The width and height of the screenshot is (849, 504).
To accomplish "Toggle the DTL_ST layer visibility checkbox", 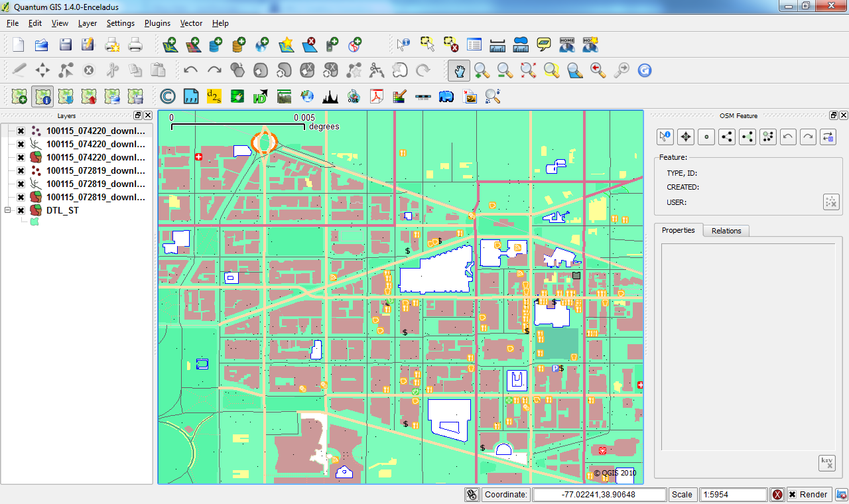I will pyautogui.click(x=21, y=210).
